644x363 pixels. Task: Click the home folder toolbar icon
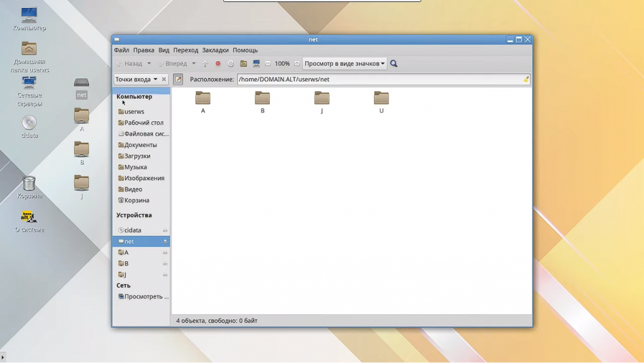[x=243, y=64]
